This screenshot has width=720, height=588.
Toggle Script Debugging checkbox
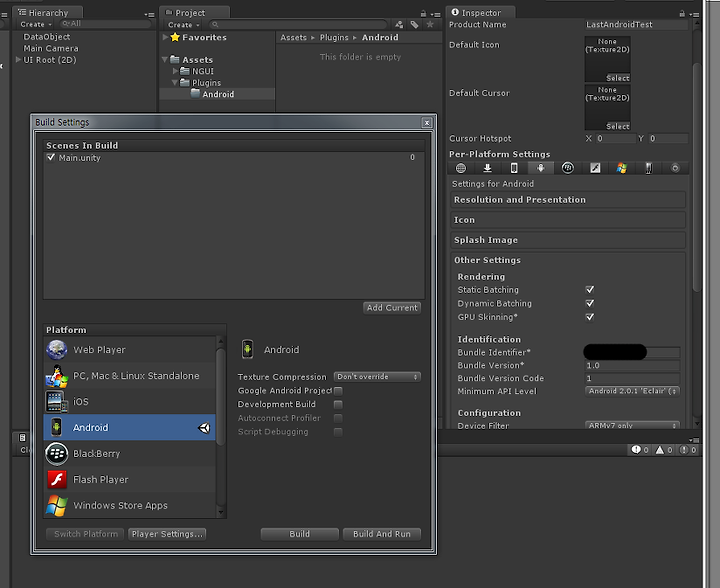point(338,432)
